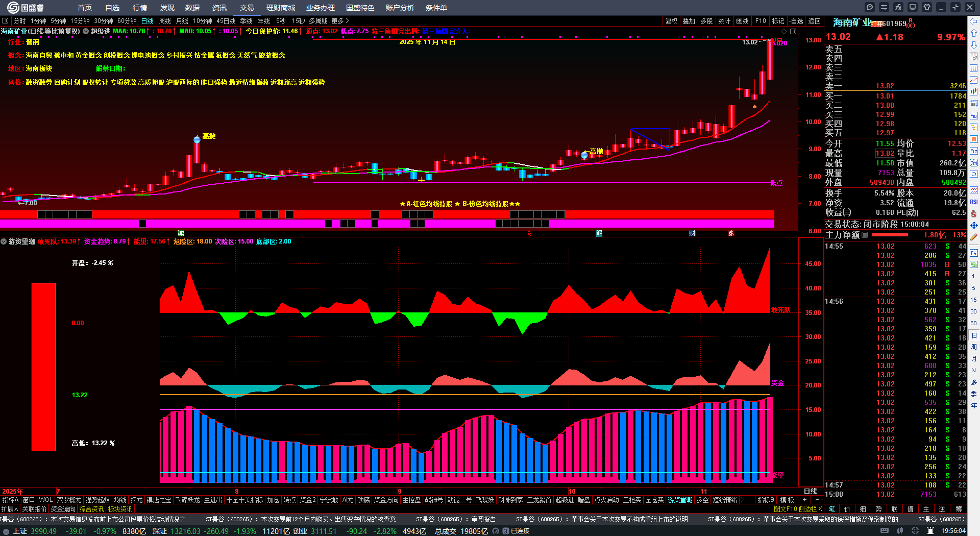This screenshot has height=536, width=980.
Task: Click the up arrow icon in right sidebar
Action: click(974, 33)
